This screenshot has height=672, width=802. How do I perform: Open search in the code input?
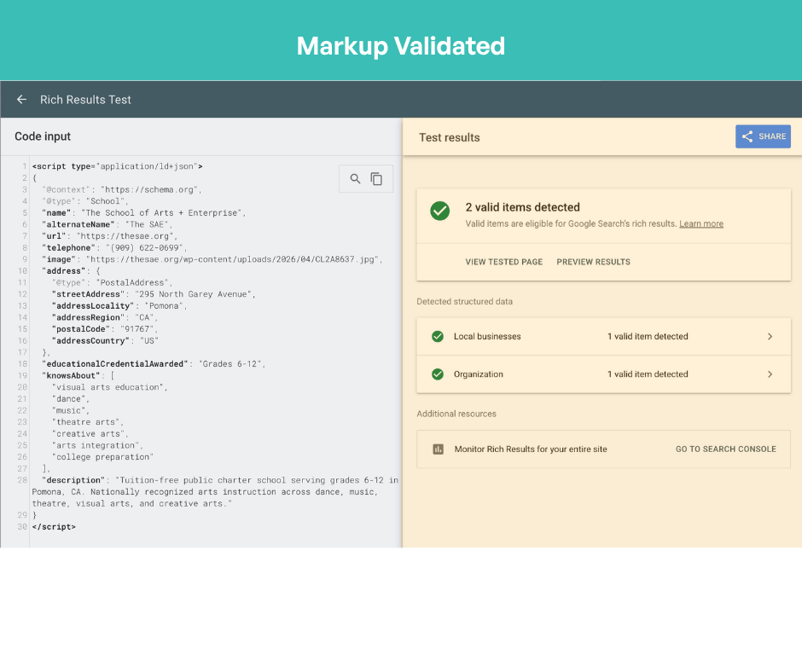pos(355,178)
